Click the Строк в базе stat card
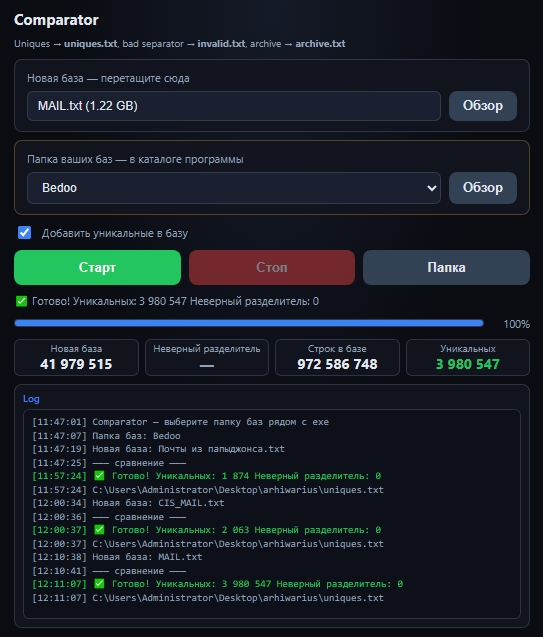The image size is (543, 637). pyautogui.click(x=337, y=358)
